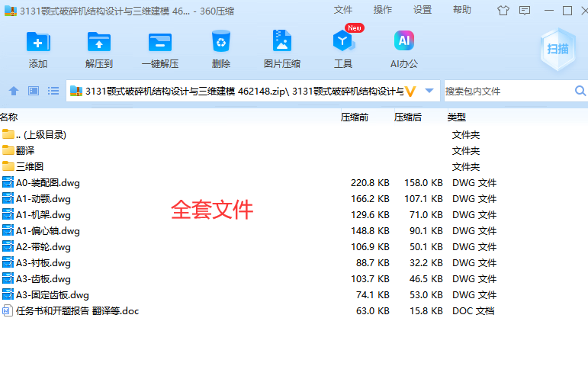
Task: Click the archive icon in the address bar
Action: click(x=76, y=91)
